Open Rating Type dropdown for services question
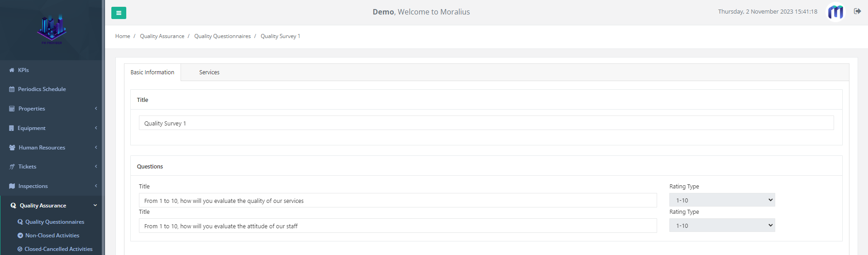 [x=722, y=200]
